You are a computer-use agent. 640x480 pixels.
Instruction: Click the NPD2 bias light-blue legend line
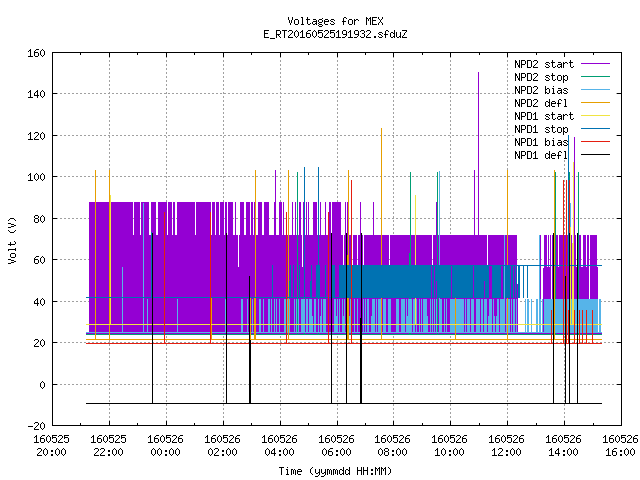coord(595,90)
